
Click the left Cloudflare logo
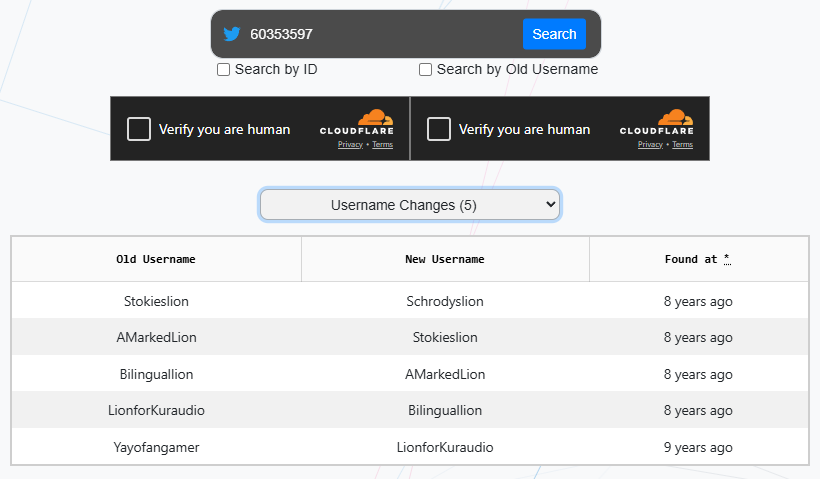pos(357,122)
